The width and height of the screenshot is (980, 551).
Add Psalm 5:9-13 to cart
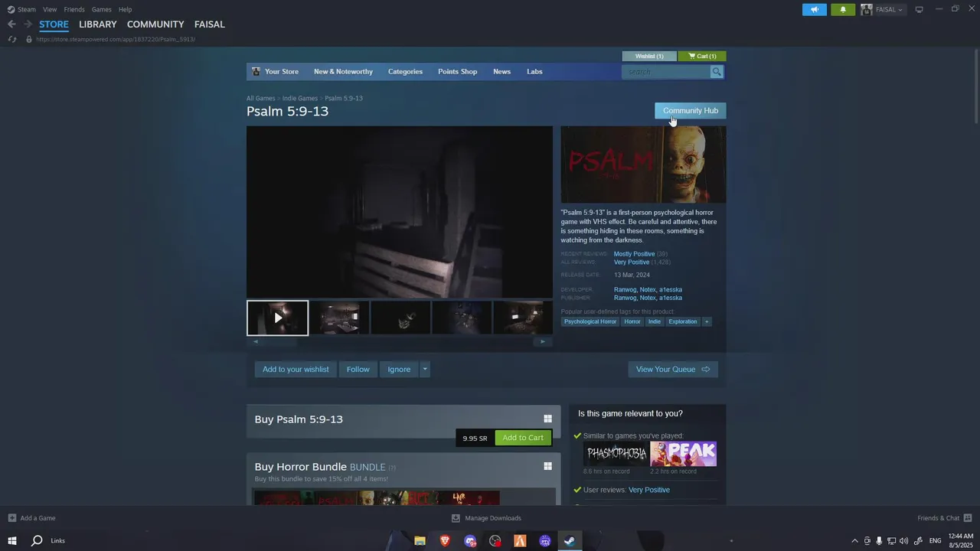point(523,438)
